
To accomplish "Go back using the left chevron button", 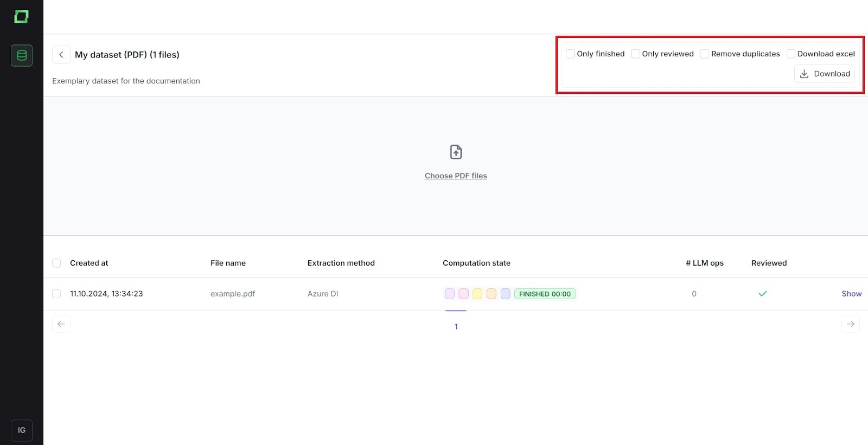I will (61, 55).
